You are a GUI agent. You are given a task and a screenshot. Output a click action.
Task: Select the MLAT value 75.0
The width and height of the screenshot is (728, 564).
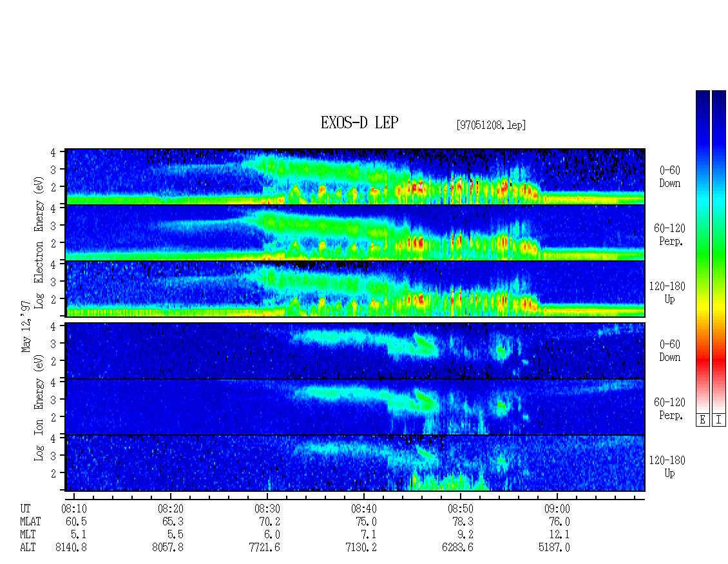366,521
